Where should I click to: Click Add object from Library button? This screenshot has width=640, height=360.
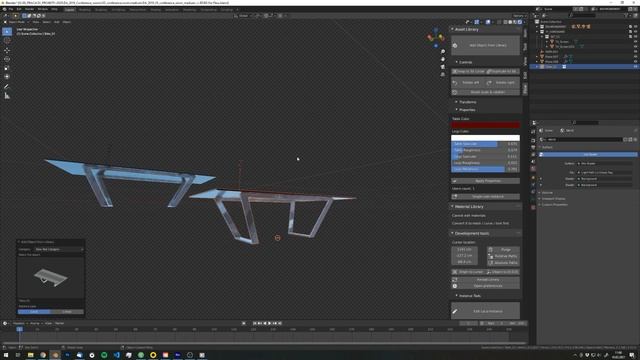tap(485, 45)
